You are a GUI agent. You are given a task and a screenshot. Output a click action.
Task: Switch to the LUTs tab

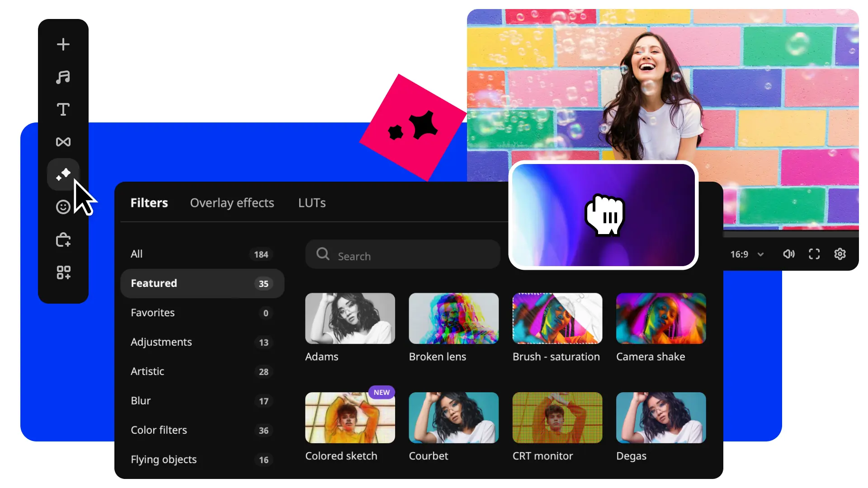[x=312, y=203]
